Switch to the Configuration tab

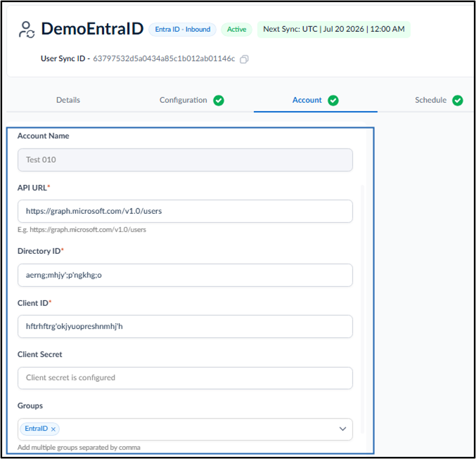point(183,100)
